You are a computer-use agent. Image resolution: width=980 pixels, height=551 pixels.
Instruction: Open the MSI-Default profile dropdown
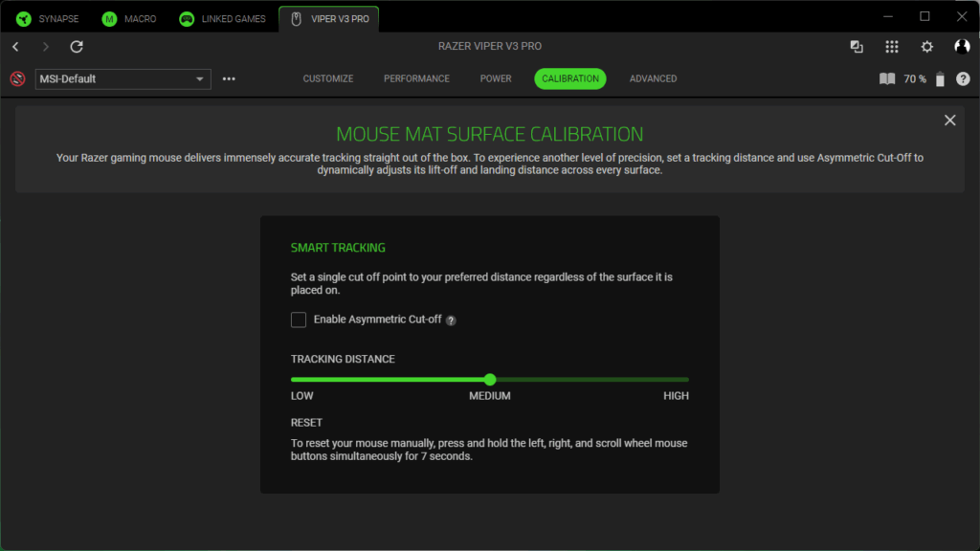[122, 79]
